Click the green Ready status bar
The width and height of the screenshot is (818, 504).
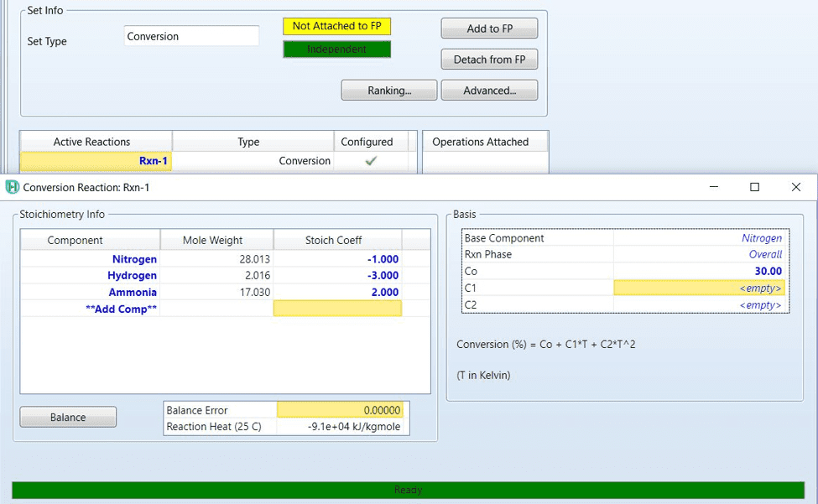coord(408,490)
